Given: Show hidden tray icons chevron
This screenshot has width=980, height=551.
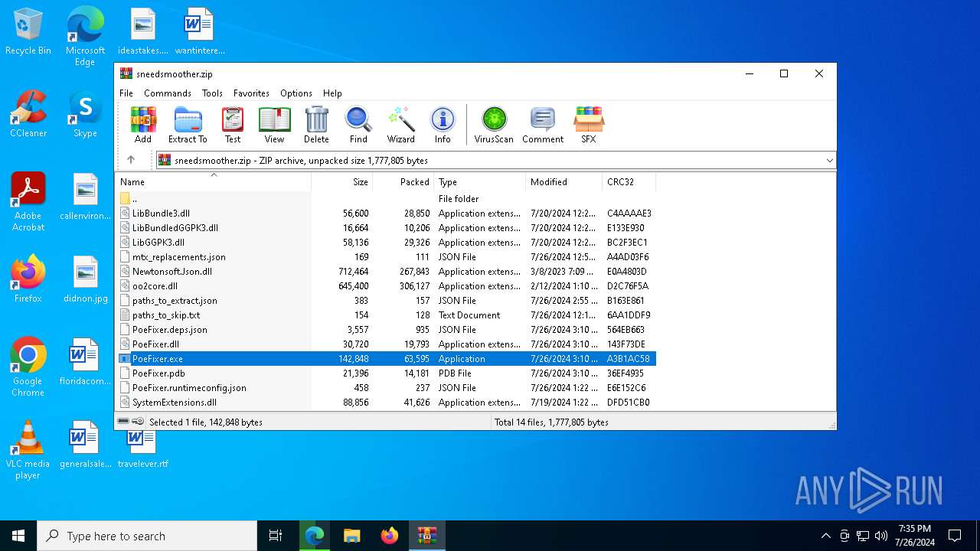Looking at the screenshot, I should coord(825,536).
